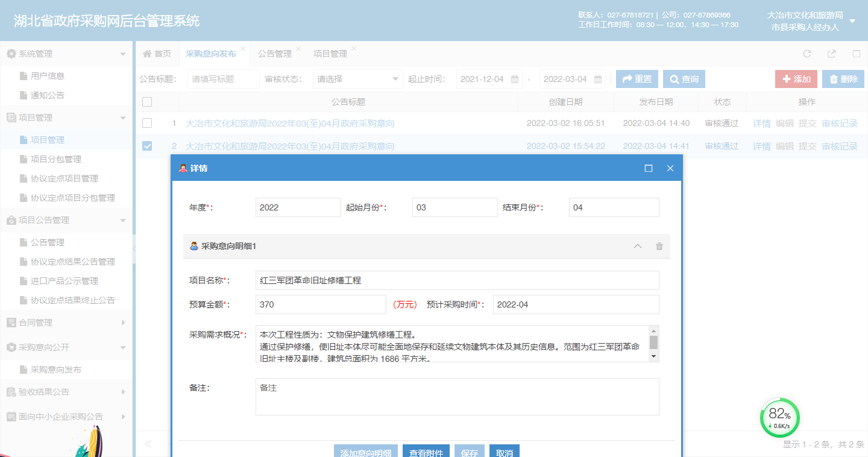868x457 pixels.
Task: Click the camera icon beside 项目公告管理
Action: tap(11, 221)
